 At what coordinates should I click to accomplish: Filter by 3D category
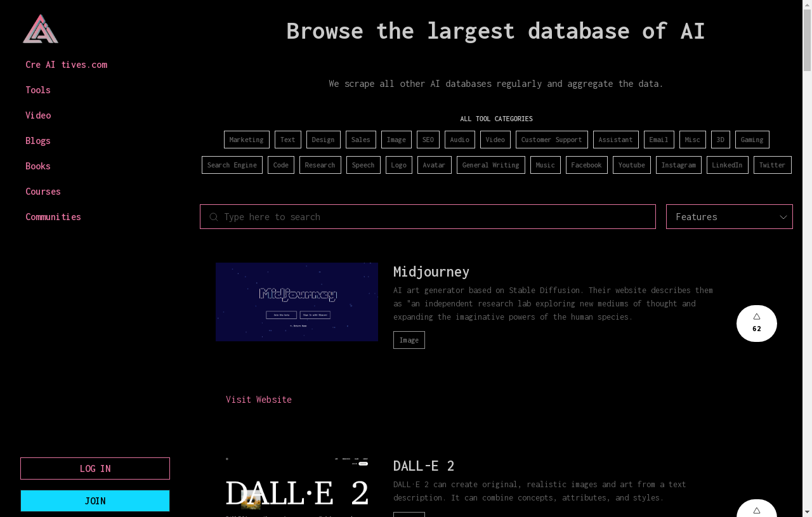[721, 140]
